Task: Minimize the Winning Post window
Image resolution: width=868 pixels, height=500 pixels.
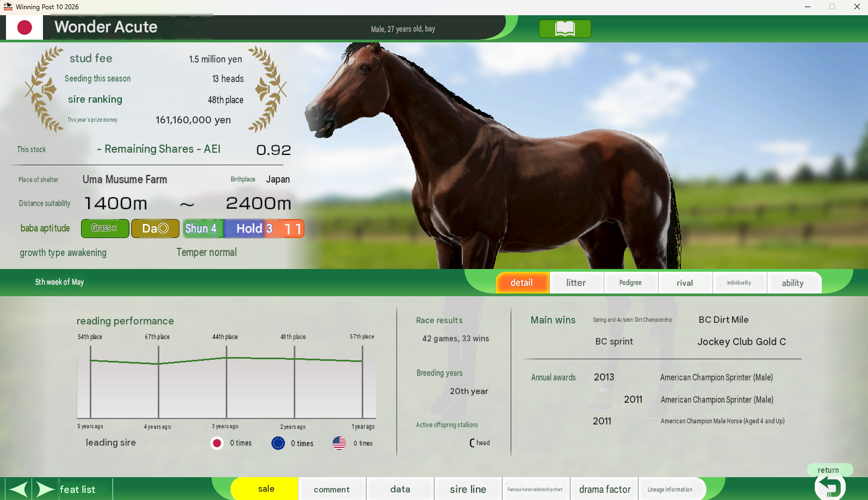Action: (x=808, y=7)
